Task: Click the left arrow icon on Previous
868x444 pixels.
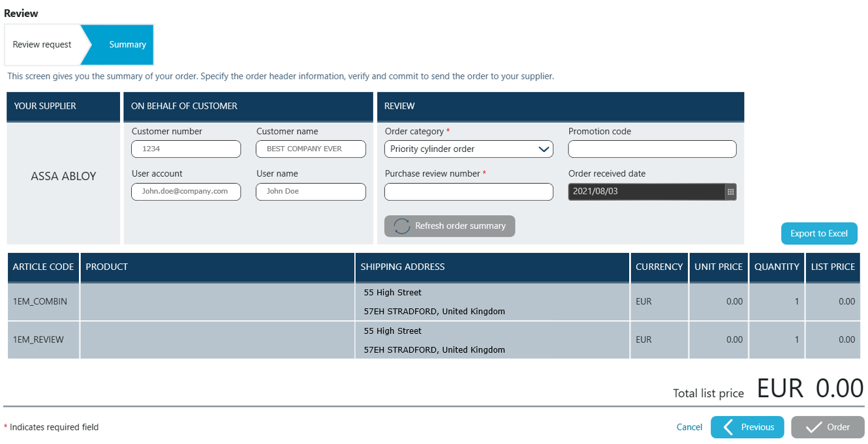Action: (x=728, y=427)
